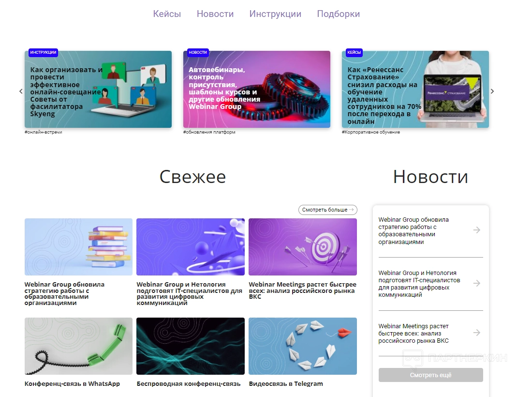Open Конференц-связь в WhatsApp article

pyautogui.click(x=72, y=384)
